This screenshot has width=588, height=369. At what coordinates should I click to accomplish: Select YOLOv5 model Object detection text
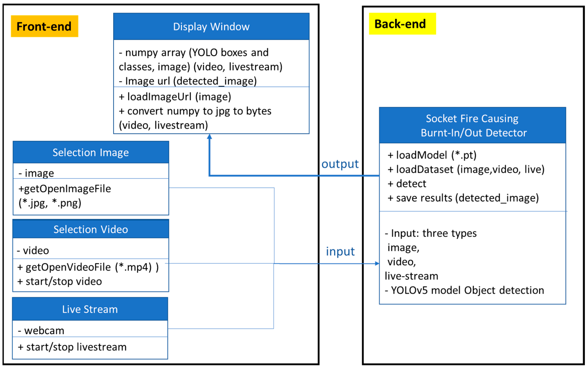pyautogui.click(x=464, y=290)
